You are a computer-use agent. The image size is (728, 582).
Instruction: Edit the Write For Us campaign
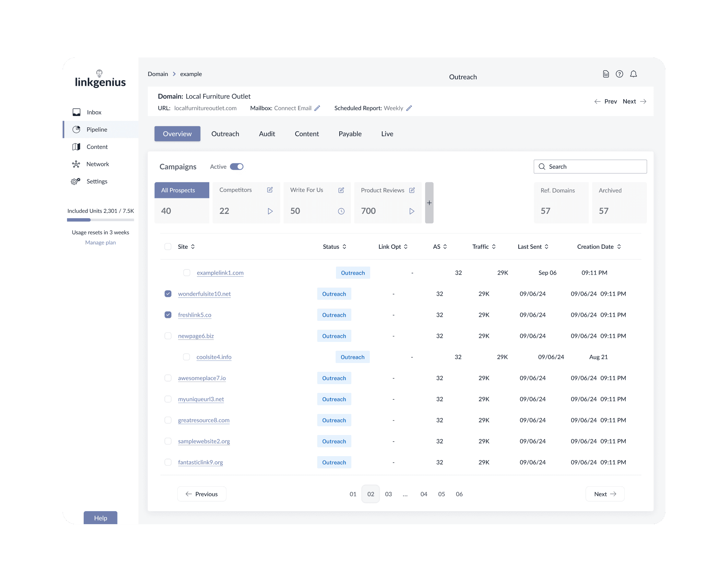coord(341,190)
